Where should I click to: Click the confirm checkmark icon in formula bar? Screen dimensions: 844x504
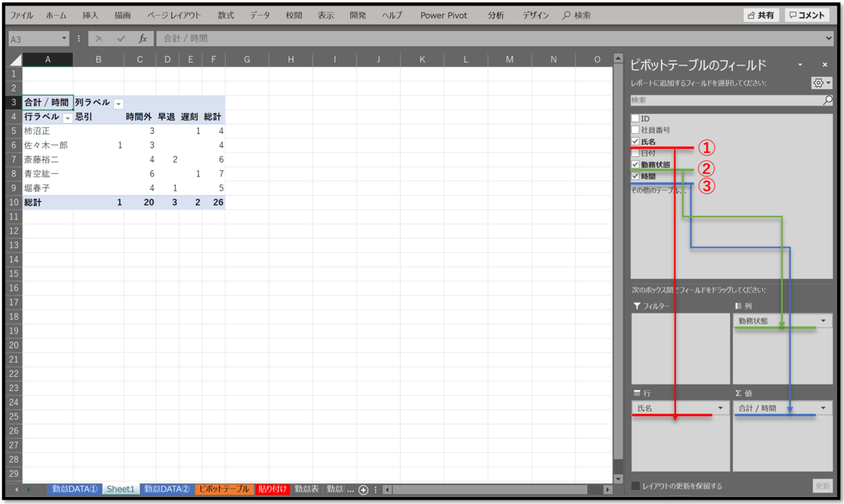coord(121,39)
